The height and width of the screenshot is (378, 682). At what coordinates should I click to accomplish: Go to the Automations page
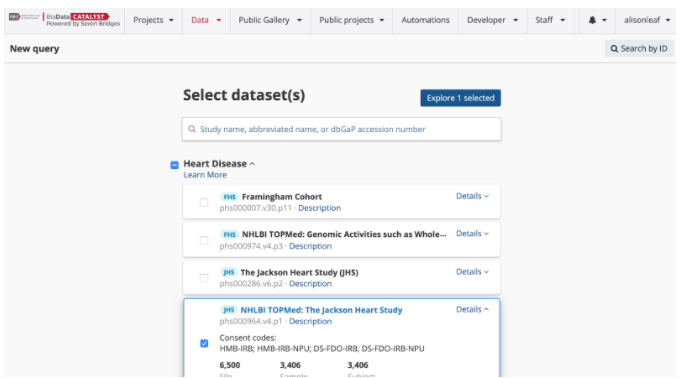[x=425, y=20]
